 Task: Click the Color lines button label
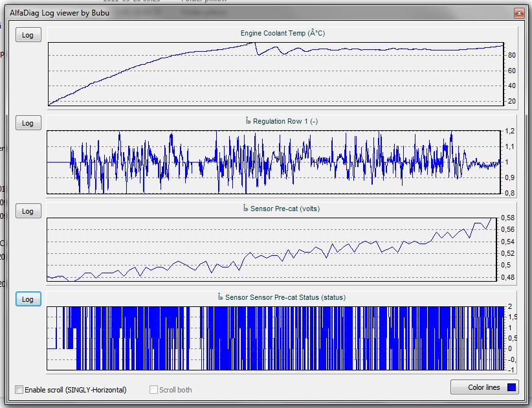(483, 387)
